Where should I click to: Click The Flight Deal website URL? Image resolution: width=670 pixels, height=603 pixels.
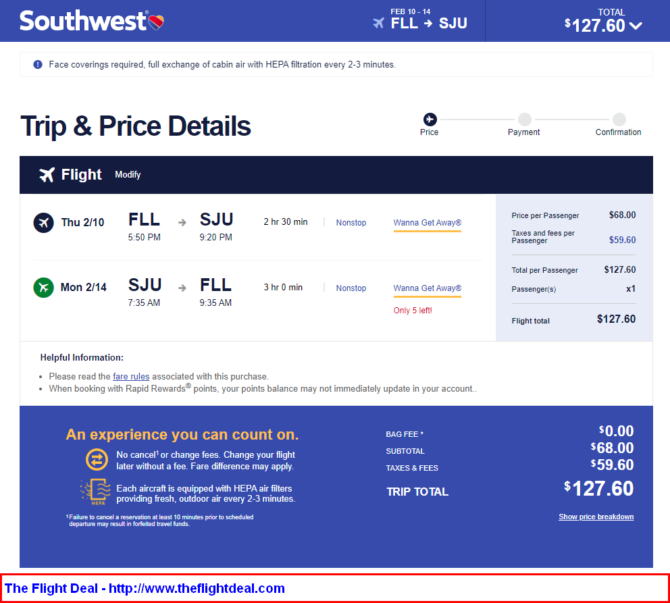point(197,588)
